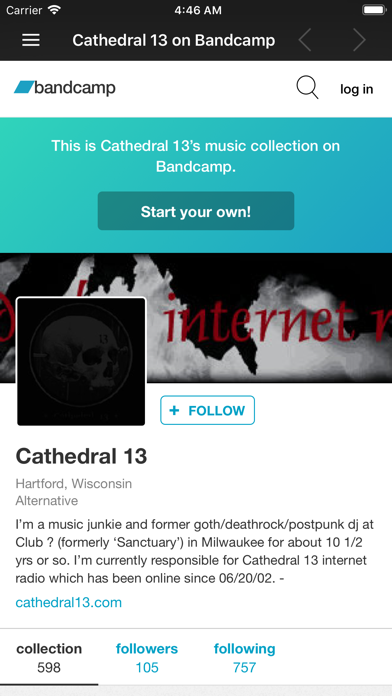Click the Cathedral 13 profile name
This screenshot has width=392, height=696.
point(81,456)
